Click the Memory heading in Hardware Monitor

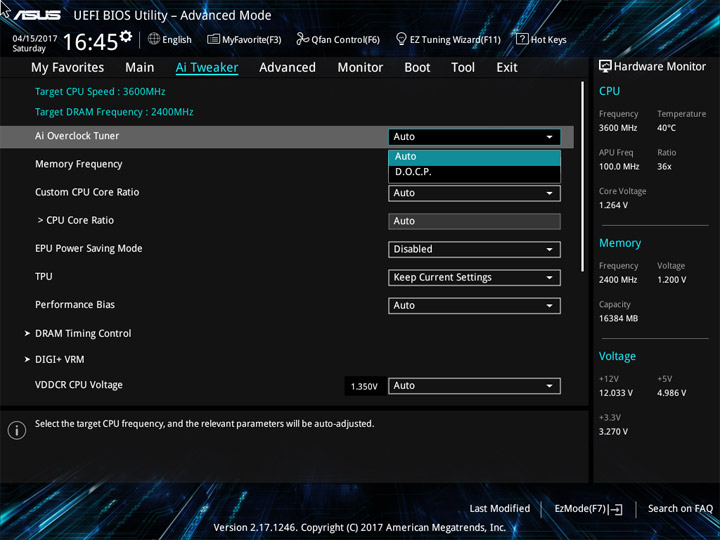pyautogui.click(x=620, y=243)
